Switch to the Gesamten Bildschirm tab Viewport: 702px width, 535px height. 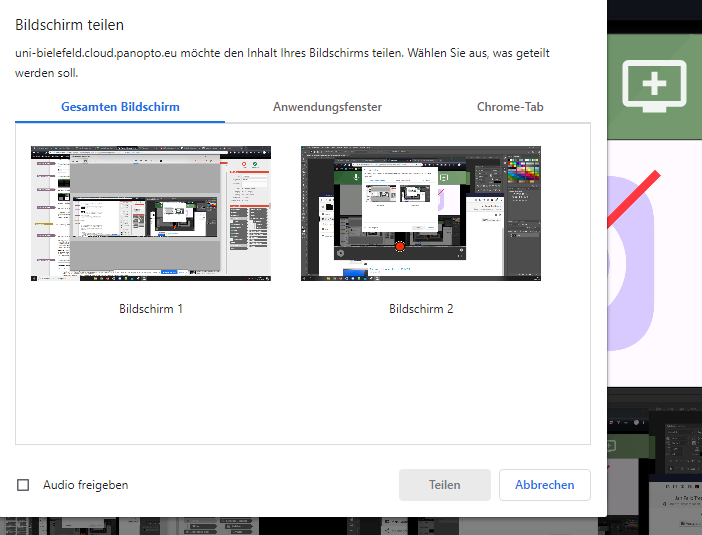coord(120,107)
